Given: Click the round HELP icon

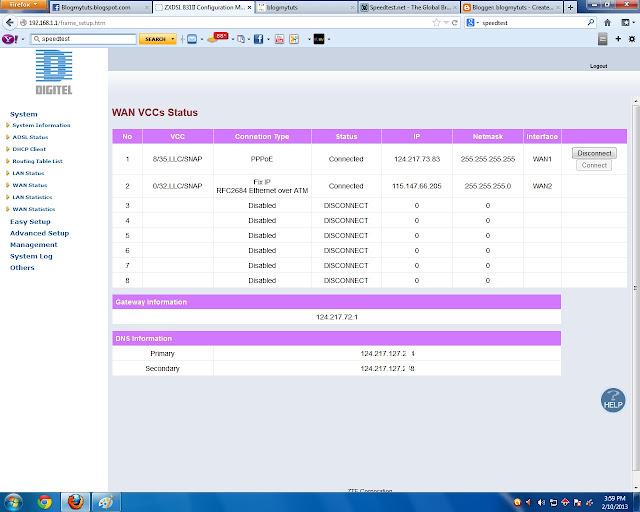Looking at the screenshot, I should pos(613,400).
